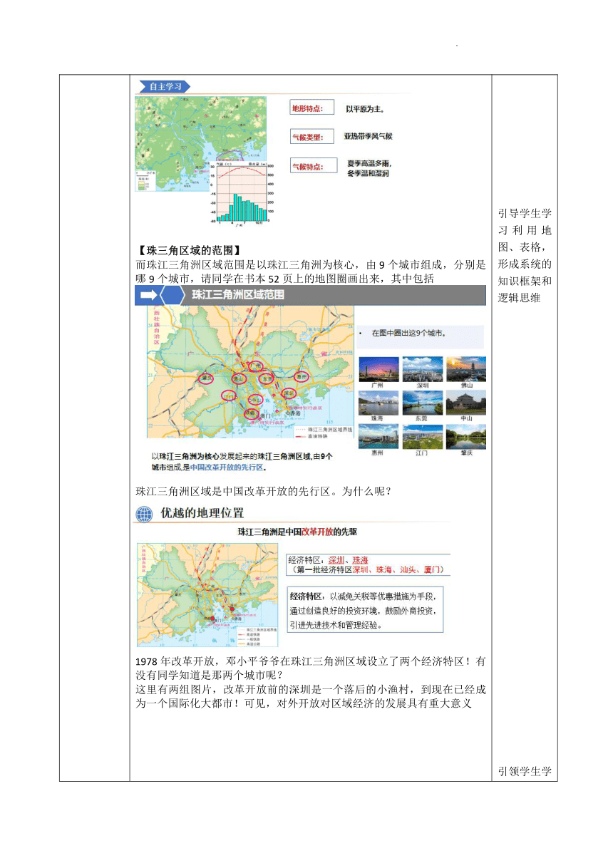Open the 广州 city photo
This screenshot has height=868, width=613.
coord(378,368)
